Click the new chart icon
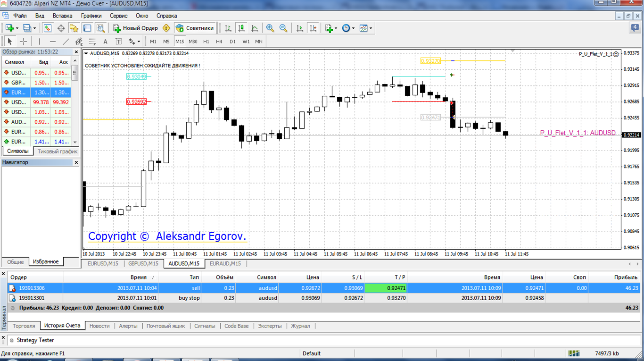 [x=9, y=28]
